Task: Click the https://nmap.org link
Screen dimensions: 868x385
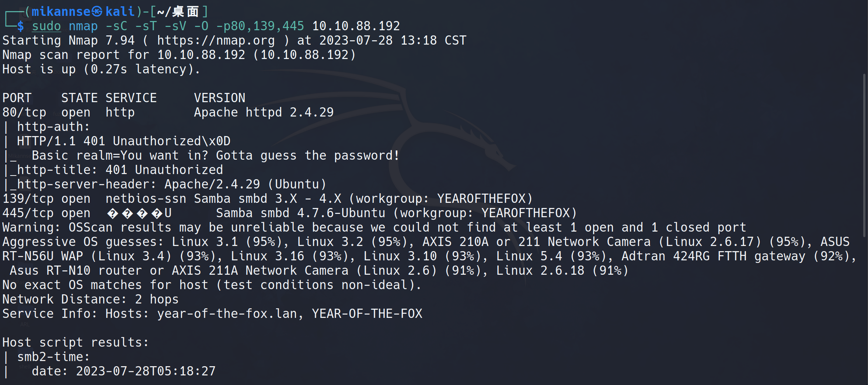Action: pos(216,41)
